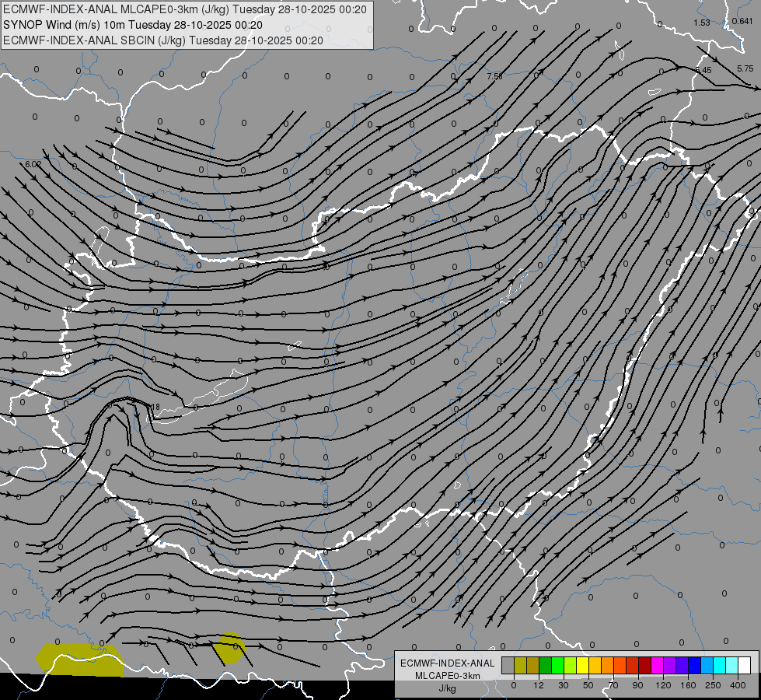Select the sky blue legend swatch

coord(707,665)
